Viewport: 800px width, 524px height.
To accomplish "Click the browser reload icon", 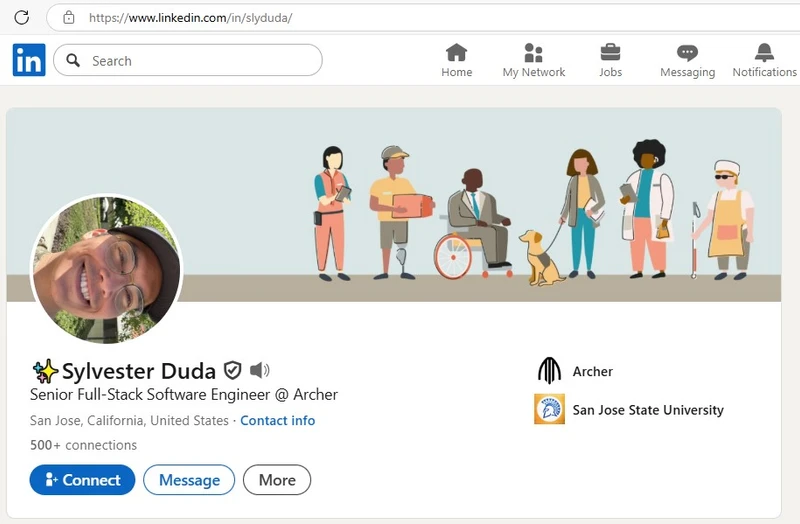I will point(21,17).
